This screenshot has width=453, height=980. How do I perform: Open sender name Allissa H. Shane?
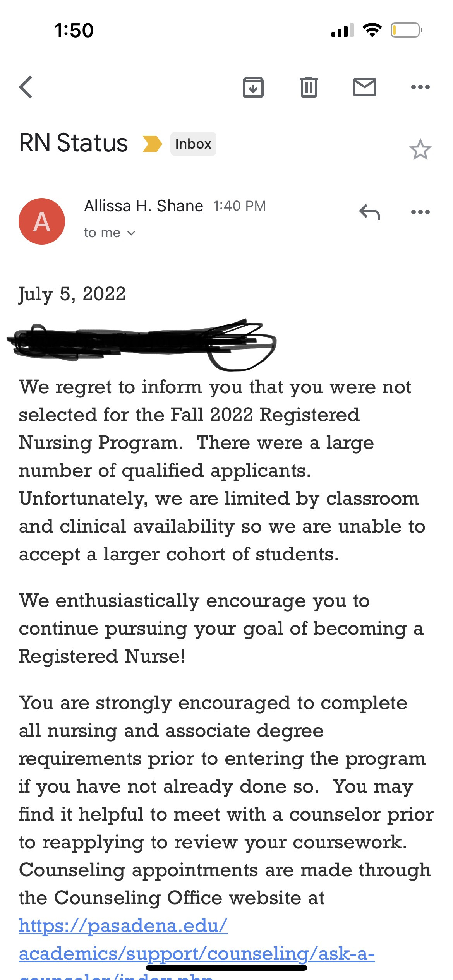pos(144,206)
